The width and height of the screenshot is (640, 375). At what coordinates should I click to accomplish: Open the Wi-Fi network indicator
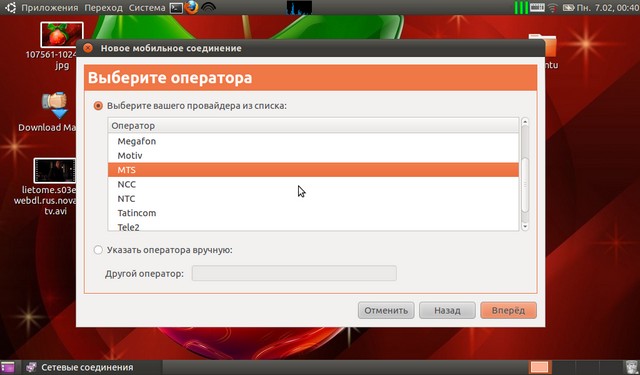pos(553,8)
